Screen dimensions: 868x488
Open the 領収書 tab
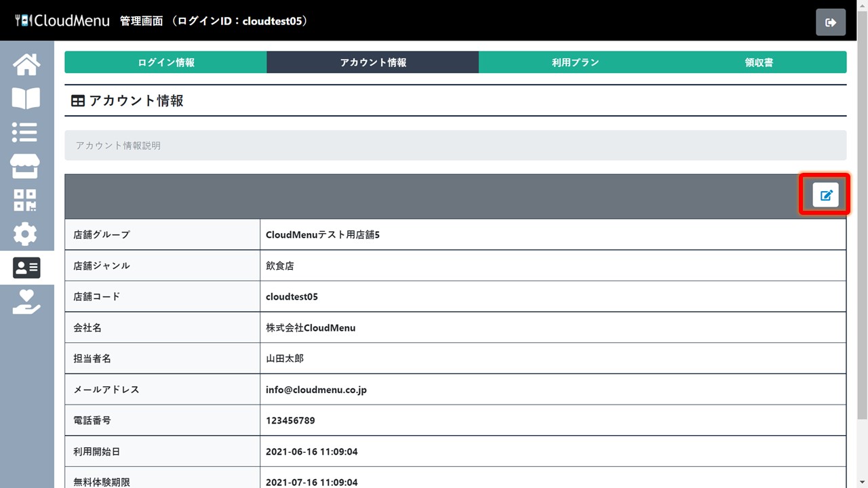[759, 62]
